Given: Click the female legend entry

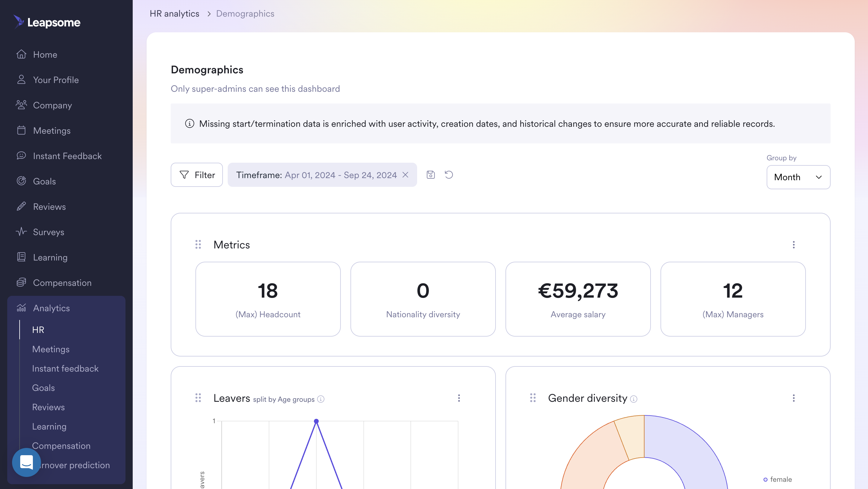Looking at the screenshot, I should pyautogui.click(x=778, y=479).
